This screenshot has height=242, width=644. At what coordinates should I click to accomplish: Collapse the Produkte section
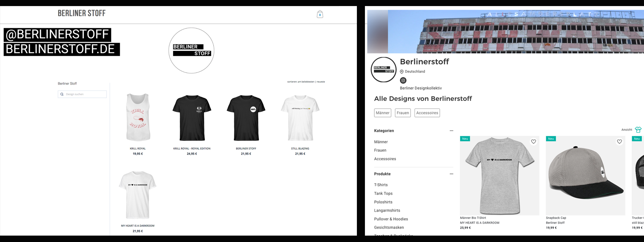point(451,174)
